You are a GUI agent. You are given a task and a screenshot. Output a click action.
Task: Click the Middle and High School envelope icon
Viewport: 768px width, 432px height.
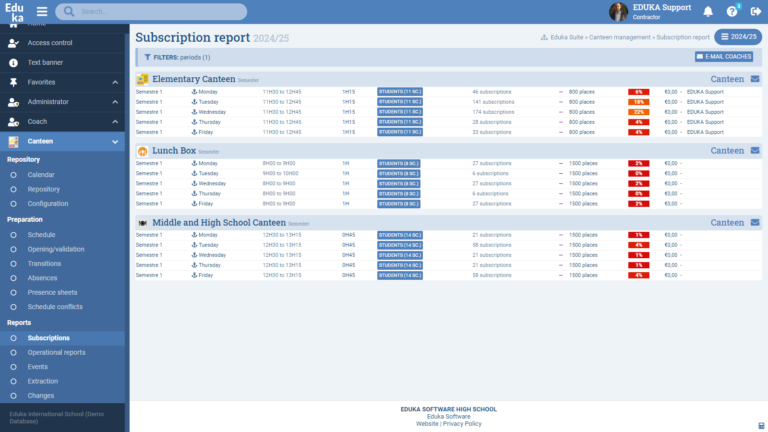pos(755,222)
